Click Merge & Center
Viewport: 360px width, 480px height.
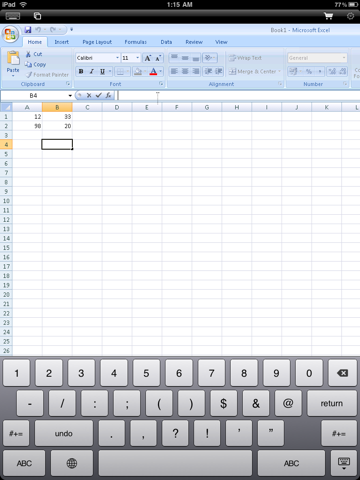coord(253,71)
